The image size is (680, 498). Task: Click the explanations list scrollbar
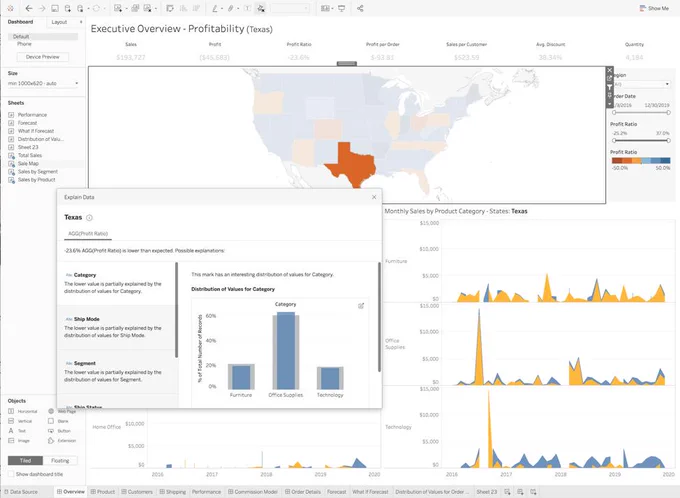[x=177, y=310]
